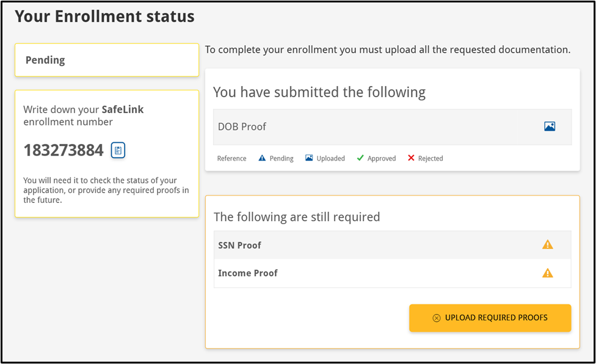The image size is (596, 364).
Task: Click the uploaded image icon in DOB Proof row
Action: click(x=550, y=127)
